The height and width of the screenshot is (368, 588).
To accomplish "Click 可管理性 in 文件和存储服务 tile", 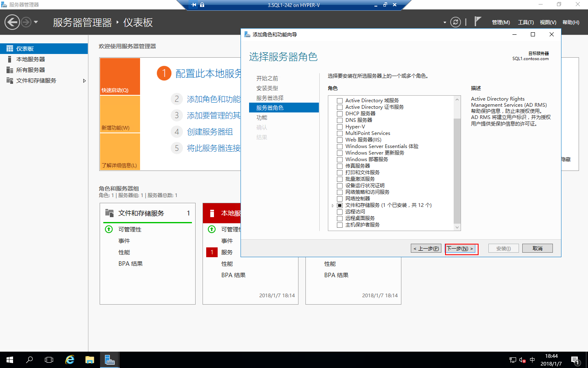I will point(130,229).
